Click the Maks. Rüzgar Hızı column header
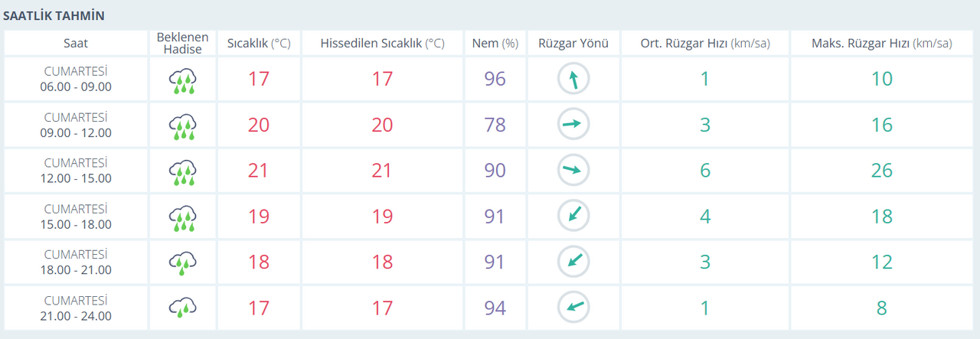980x339 pixels. pos(881,44)
